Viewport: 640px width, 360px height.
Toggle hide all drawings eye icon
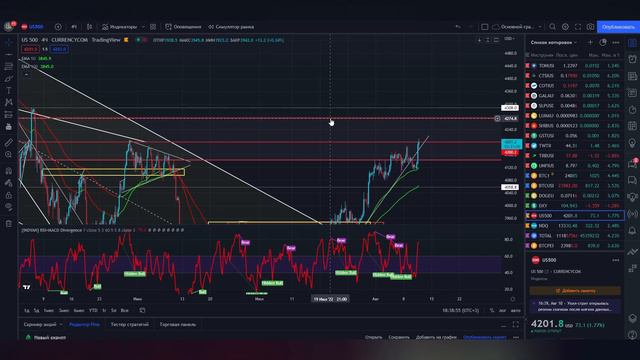click(x=9, y=207)
